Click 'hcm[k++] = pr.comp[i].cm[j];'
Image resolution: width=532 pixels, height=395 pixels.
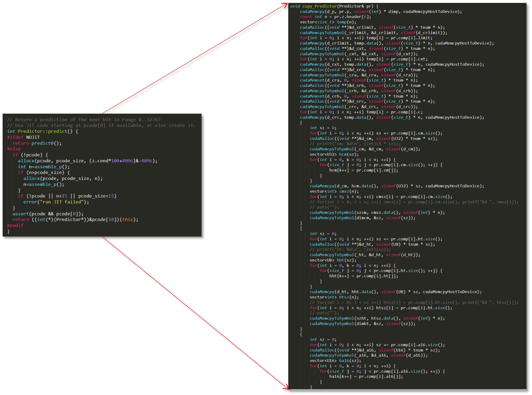364,170
